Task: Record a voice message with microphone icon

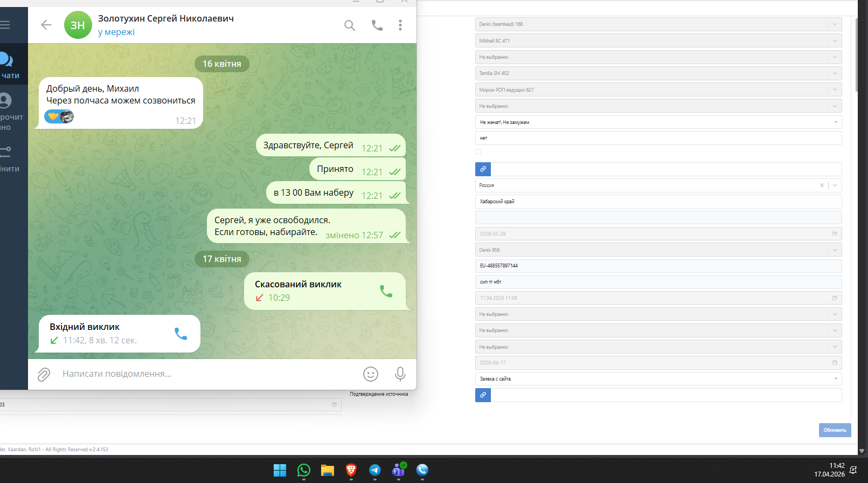Action: (400, 374)
